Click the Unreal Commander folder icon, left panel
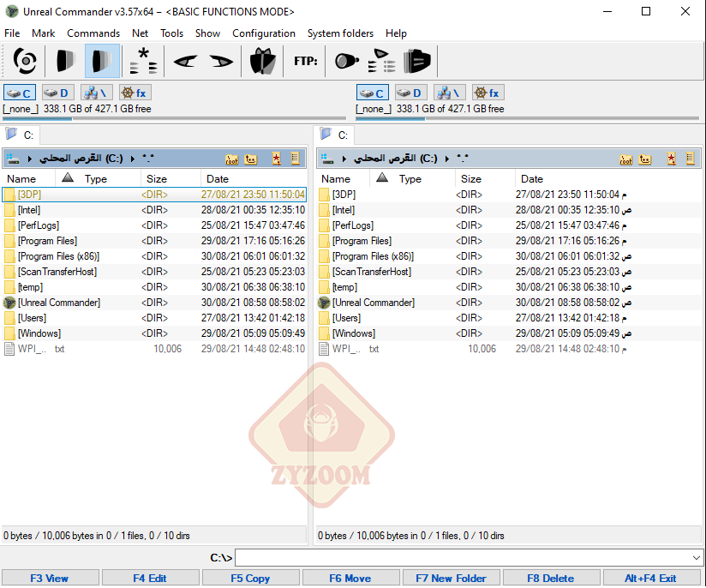 [9, 303]
